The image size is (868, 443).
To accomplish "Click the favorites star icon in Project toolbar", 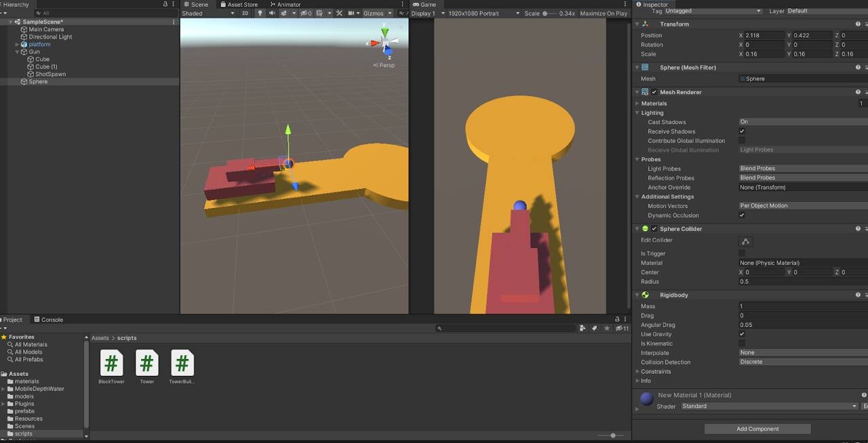I will click(x=607, y=328).
